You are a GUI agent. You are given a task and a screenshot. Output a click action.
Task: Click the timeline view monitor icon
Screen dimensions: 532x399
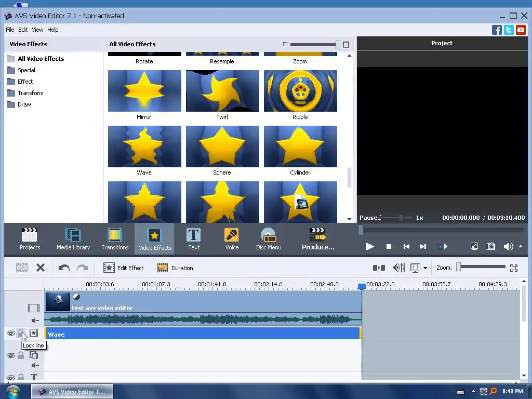tap(415, 268)
